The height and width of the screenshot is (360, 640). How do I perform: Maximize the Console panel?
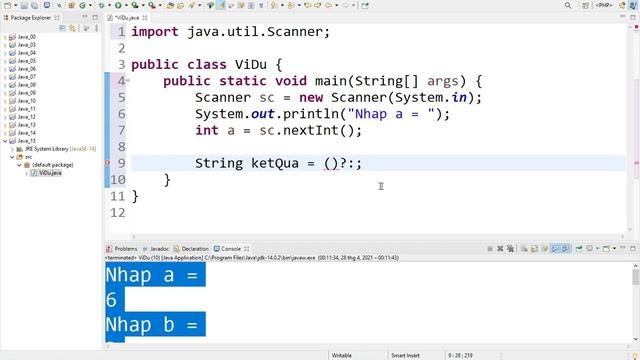(x=633, y=248)
